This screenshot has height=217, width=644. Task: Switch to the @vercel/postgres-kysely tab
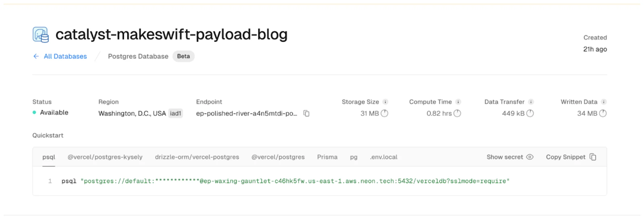click(105, 157)
